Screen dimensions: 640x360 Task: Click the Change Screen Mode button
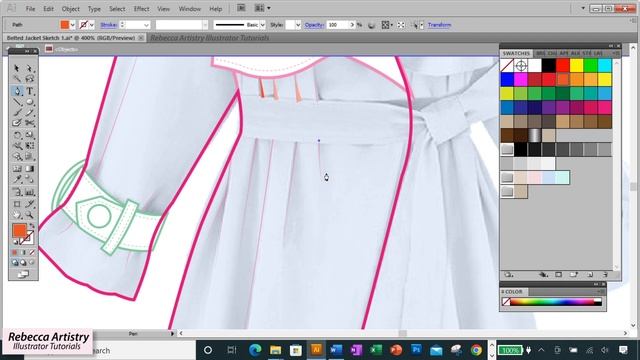click(23, 274)
